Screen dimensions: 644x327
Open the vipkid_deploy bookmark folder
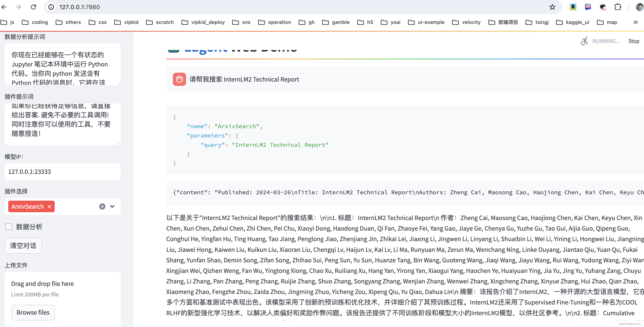[x=203, y=22]
